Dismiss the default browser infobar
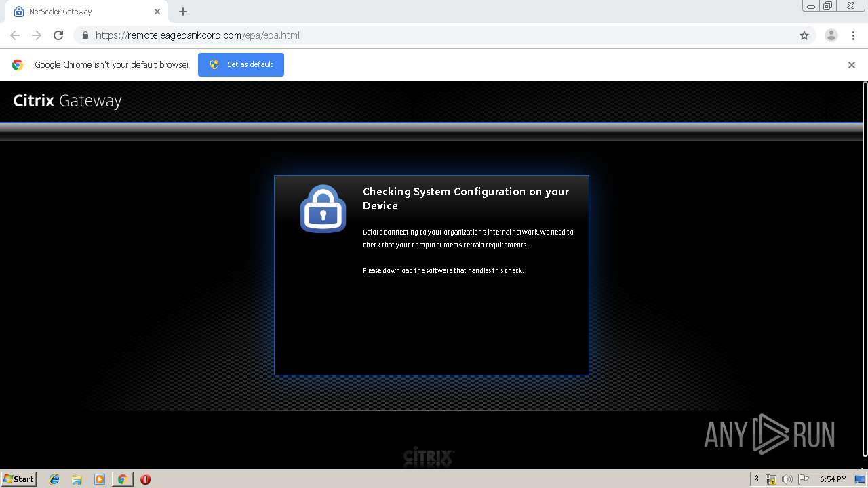The height and width of the screenshot is (488, 868). tap(852, 65)
